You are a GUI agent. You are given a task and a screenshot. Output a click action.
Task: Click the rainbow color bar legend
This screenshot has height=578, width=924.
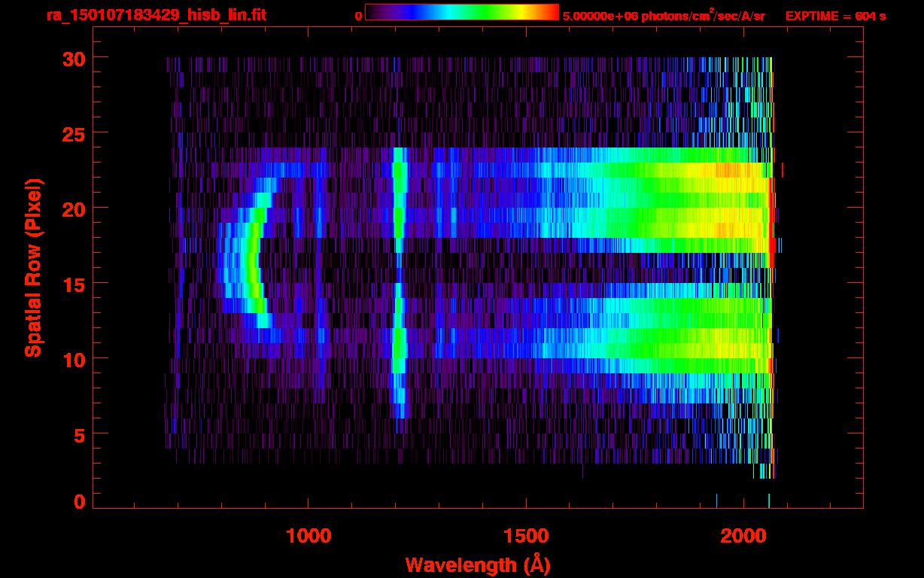click(462, 12)
